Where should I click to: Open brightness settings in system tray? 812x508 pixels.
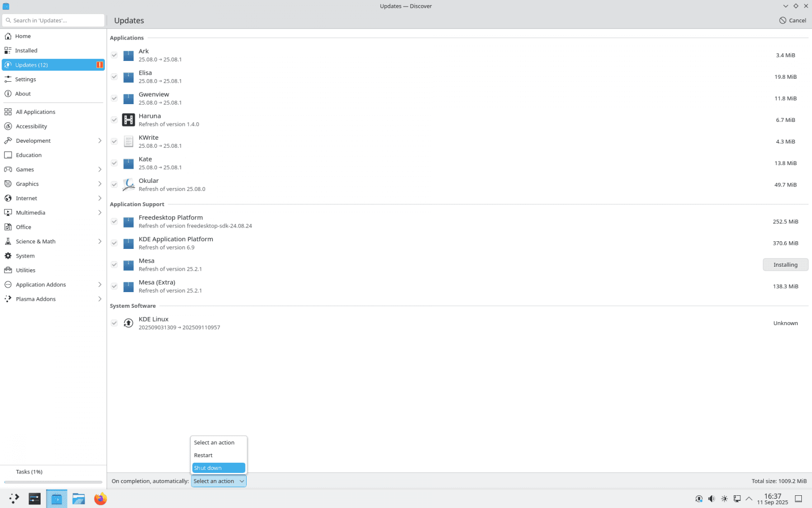724,499
